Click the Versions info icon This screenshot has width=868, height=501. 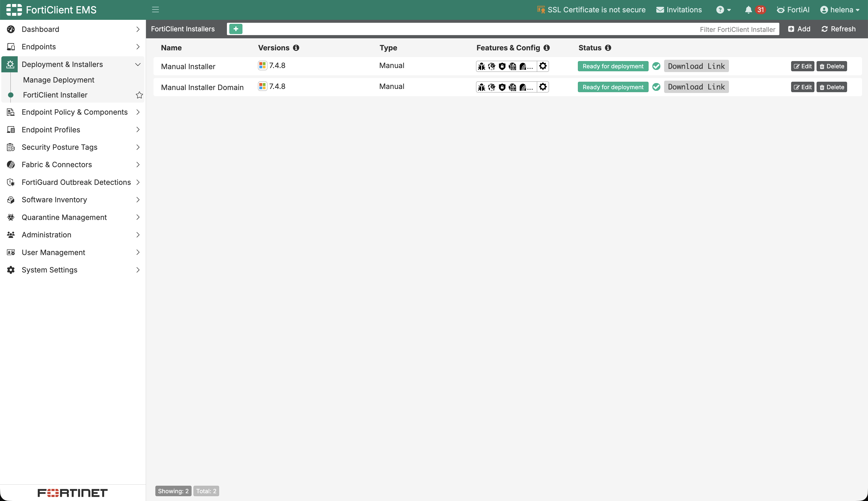(x=296, y=48)
